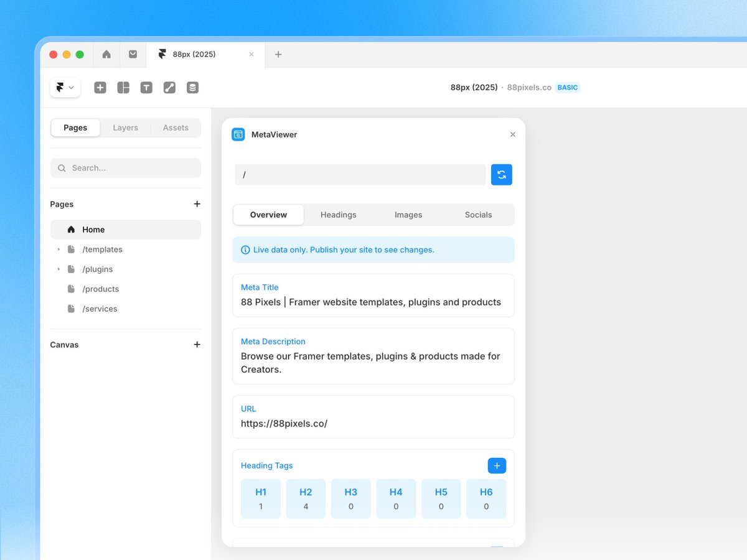
Task: Go to the home tab icon
Action: tap(106, 54)
